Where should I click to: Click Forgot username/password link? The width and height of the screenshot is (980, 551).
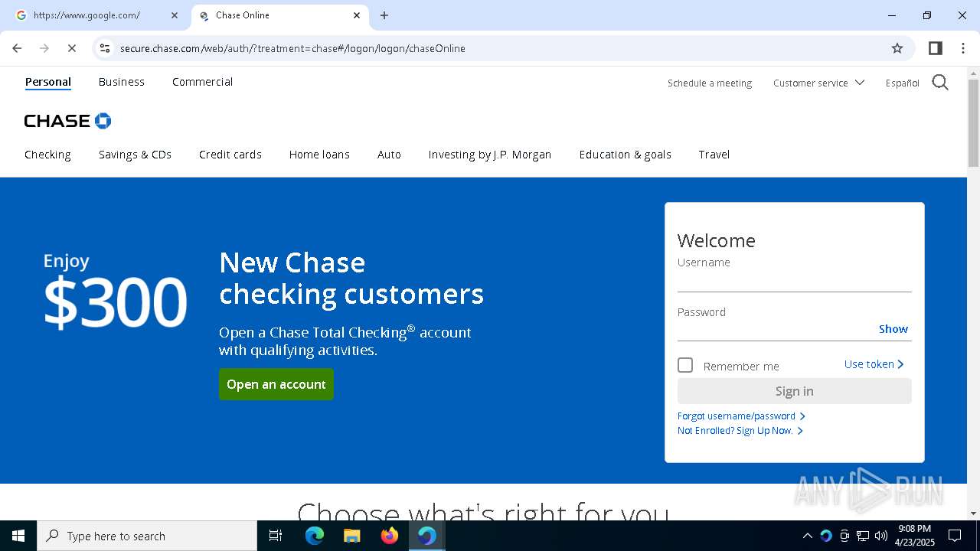click(741, 416)
